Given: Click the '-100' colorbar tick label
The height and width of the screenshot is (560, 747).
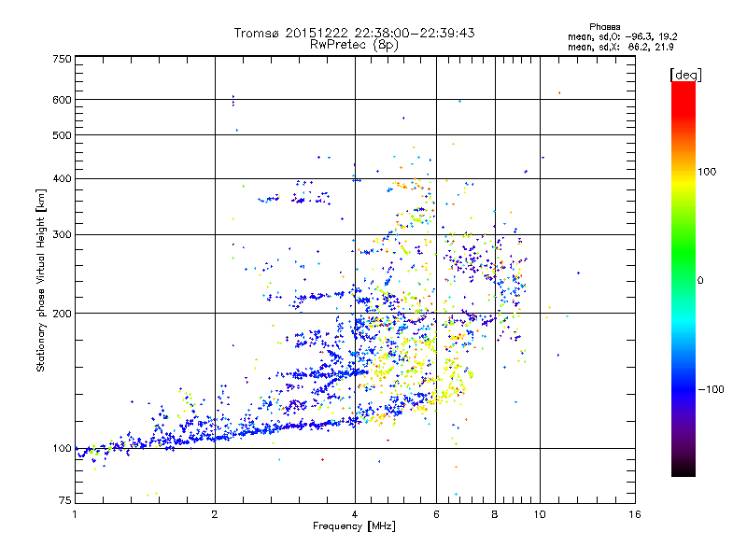Looking at the screenshot, I should pos(711,389).
